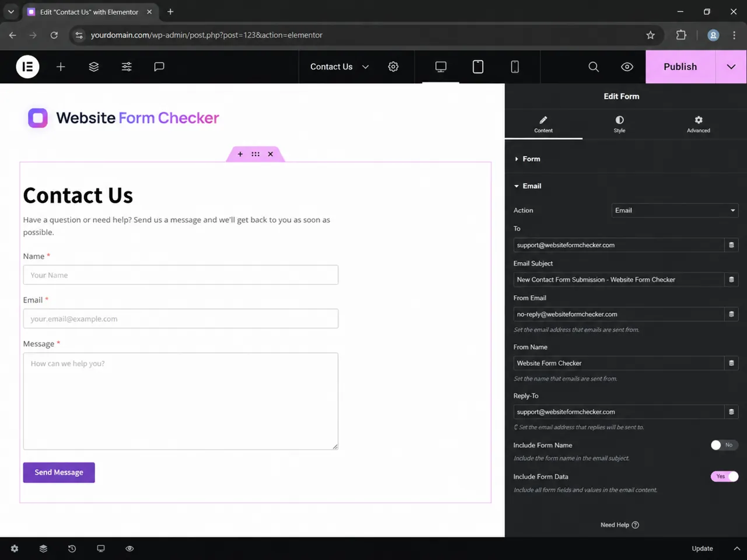
Task: Switch to desktop view icon
Action: (x=441, y=66)
